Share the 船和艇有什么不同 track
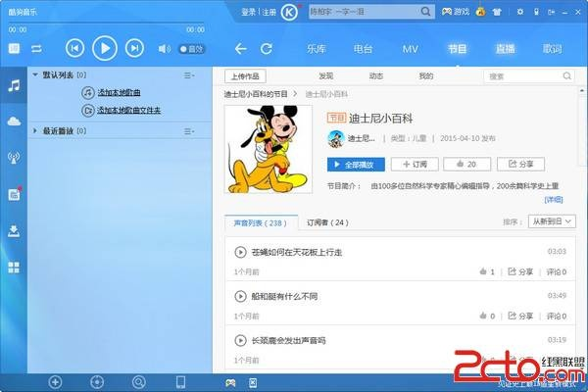The image size is (588, 392). pos(520,316)
